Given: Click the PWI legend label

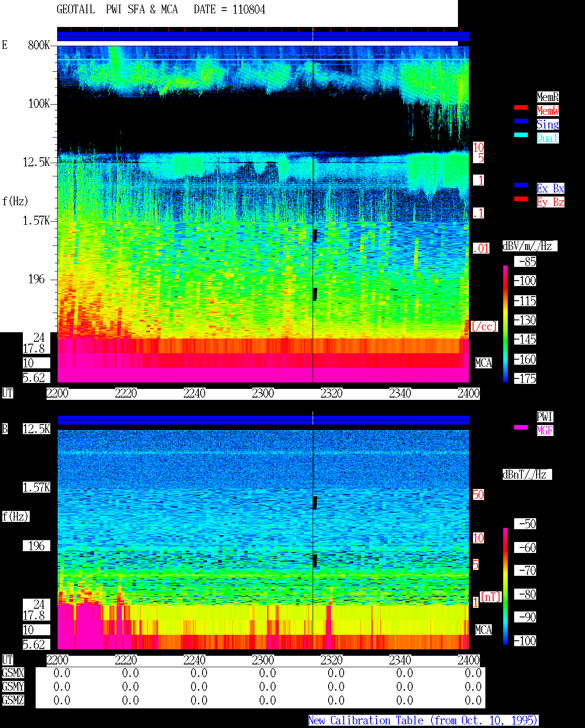Looking at the screenshot, I should (545, 417).
